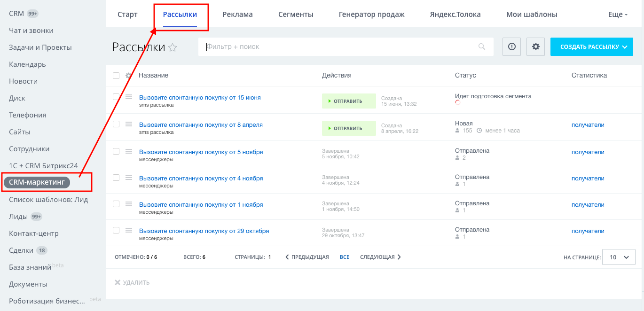Expand the Создать рассылку dropdown arrow
This screenshot has width=644, height=311.
pyautogui.click(x=625, y=47)
